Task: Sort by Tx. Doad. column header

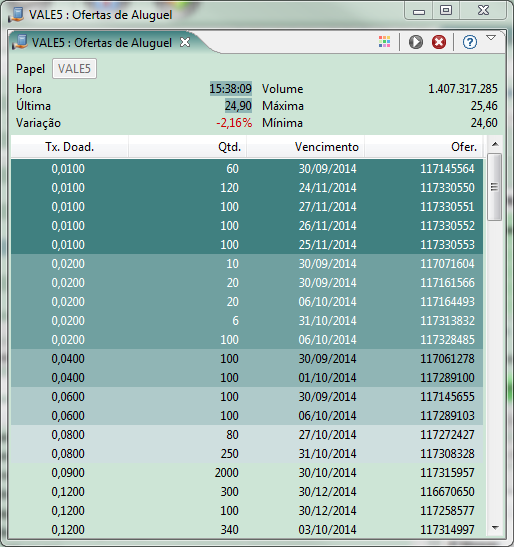Action: [x=69, y=147]
